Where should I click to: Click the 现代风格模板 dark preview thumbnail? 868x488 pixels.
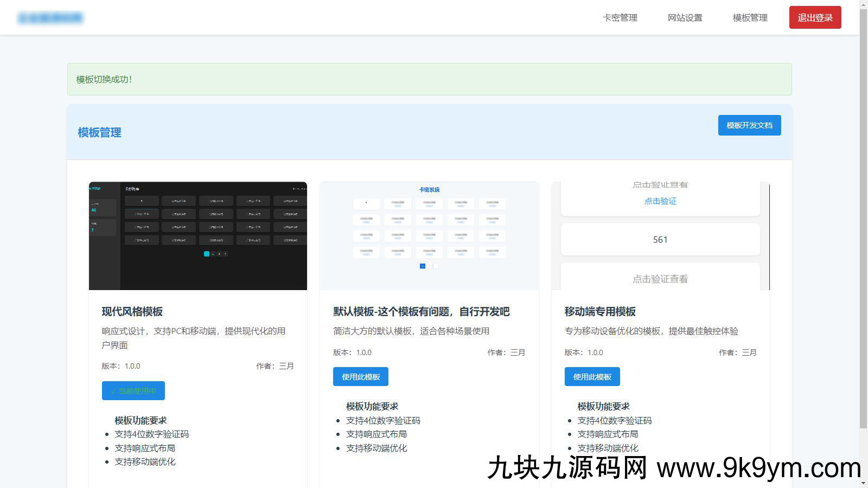pos(197,236)
